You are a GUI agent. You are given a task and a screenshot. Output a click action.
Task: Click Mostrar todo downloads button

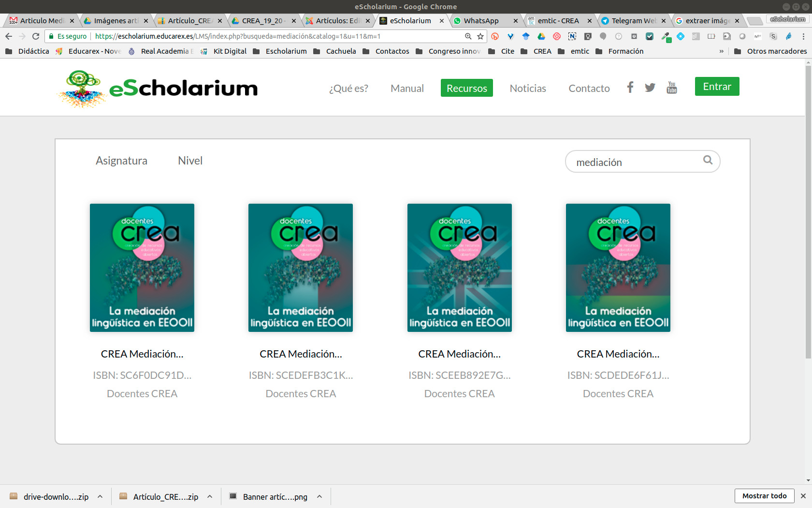[765, 496]
